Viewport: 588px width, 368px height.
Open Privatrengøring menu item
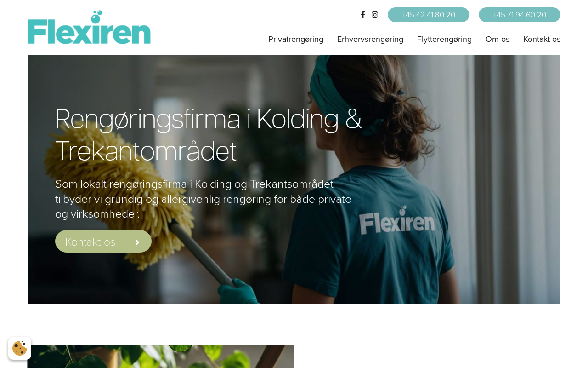[296, 39]
